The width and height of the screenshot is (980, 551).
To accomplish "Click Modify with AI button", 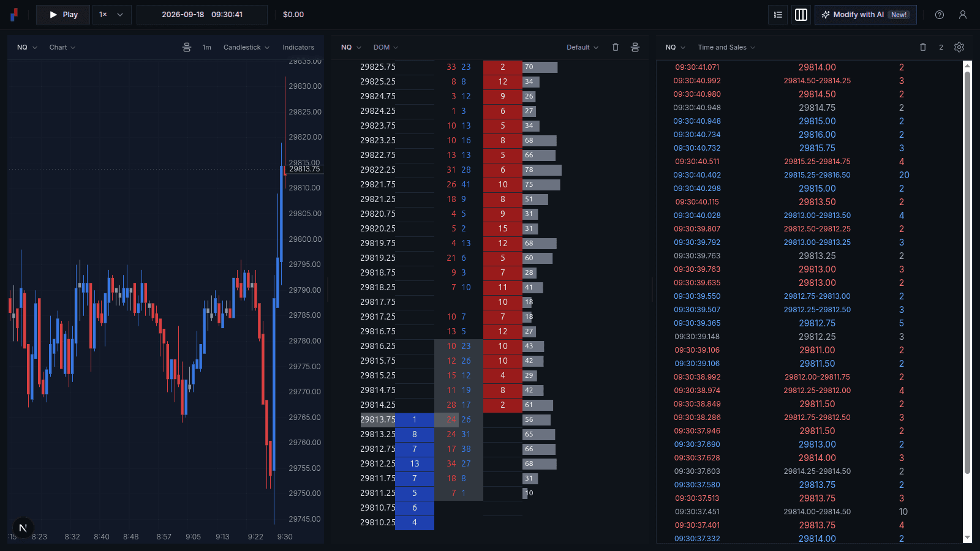I will point(865,15).
